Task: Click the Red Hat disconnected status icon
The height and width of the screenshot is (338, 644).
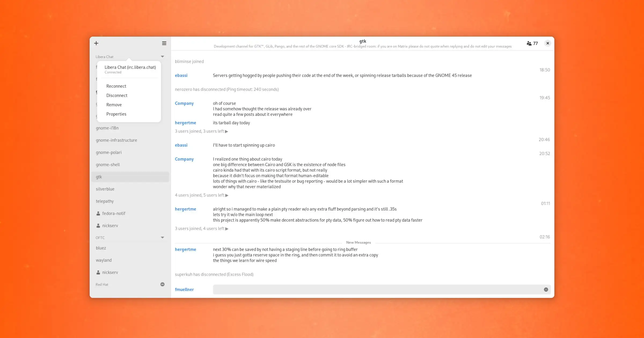Action: pos(162,284)
